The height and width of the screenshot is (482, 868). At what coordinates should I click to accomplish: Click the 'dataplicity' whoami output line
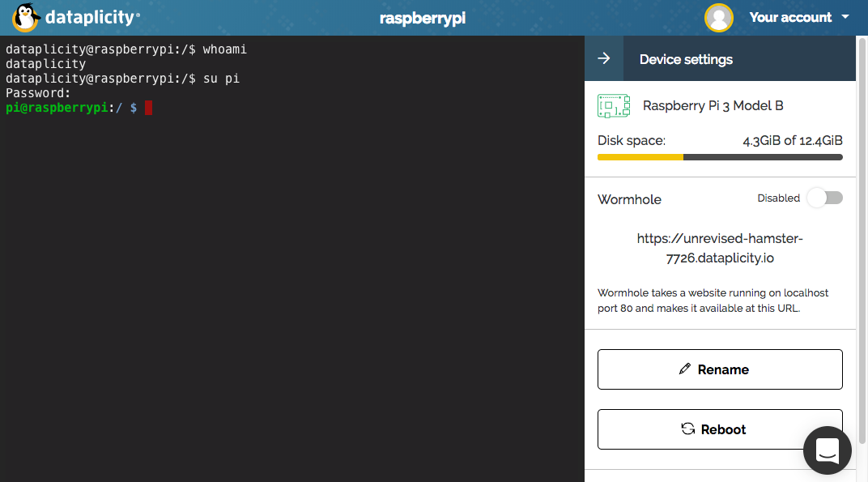45,64
